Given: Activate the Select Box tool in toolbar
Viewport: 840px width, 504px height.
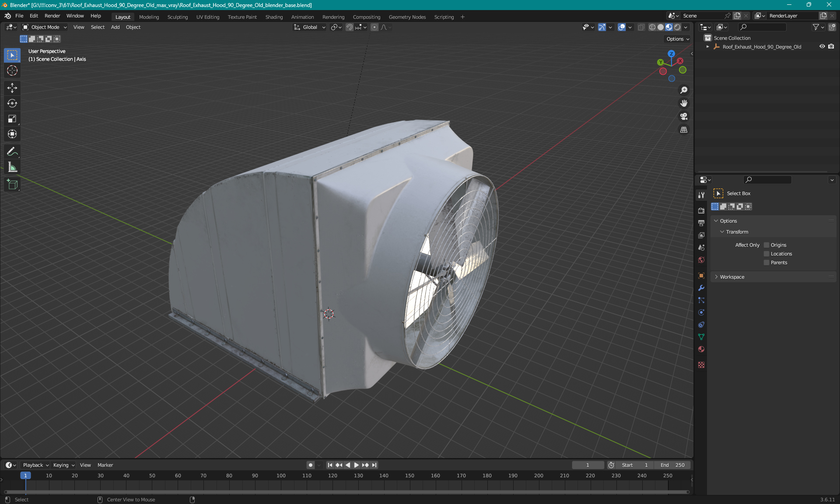Looking at the screenshot, I should coord(12,55).
